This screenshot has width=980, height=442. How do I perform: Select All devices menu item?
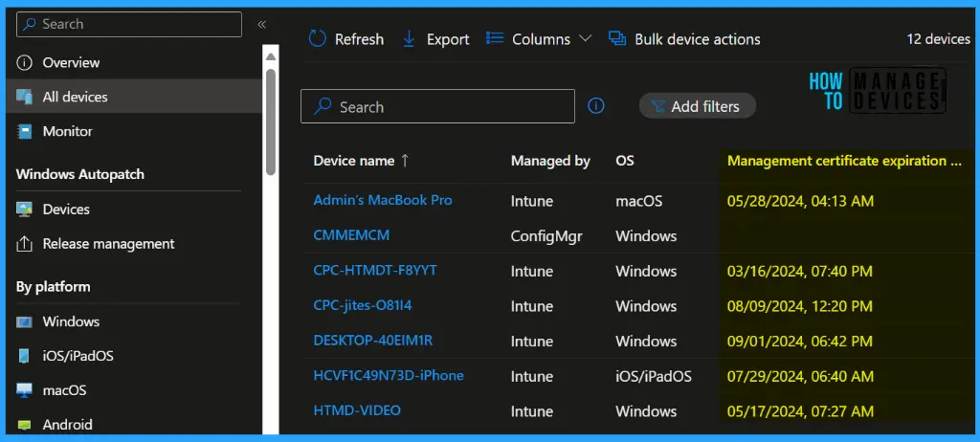[x=134, y=97]
